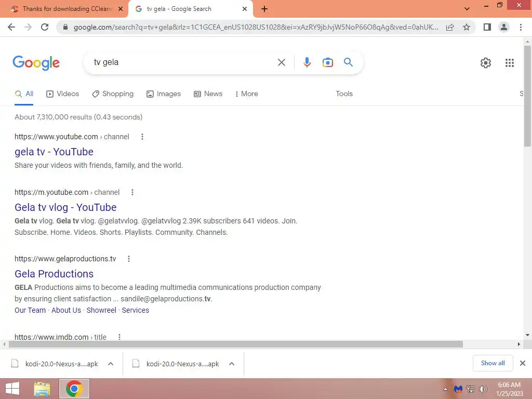Open the Chrome three-dot menu
The image size is (532, 399).
tap(521, 27)
